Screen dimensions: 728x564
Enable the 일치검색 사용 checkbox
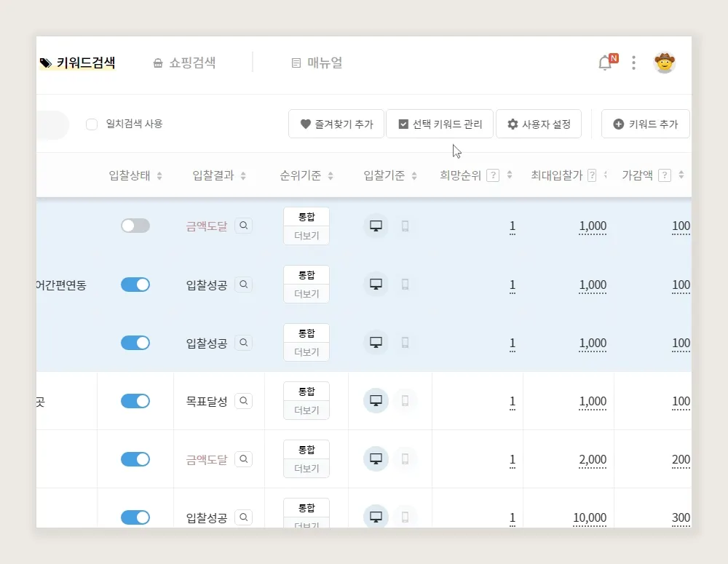[x=92, y=124]
